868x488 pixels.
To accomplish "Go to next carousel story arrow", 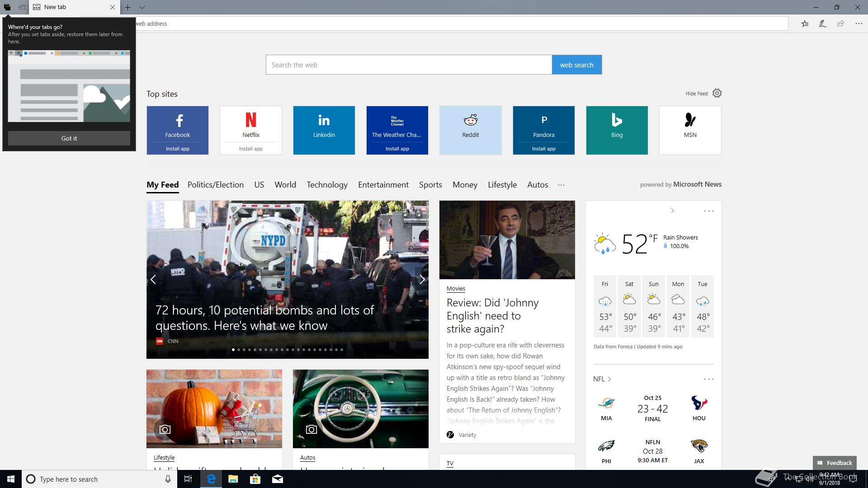I will tap(422, 280).
